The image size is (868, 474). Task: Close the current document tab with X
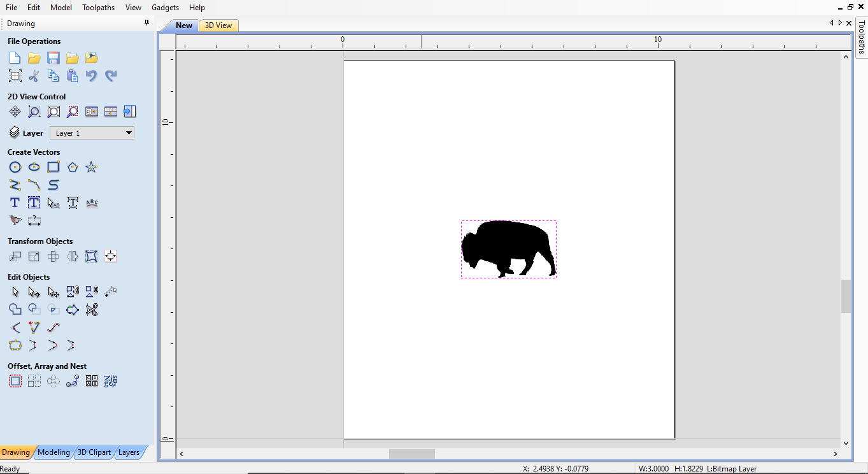[849, 23]
